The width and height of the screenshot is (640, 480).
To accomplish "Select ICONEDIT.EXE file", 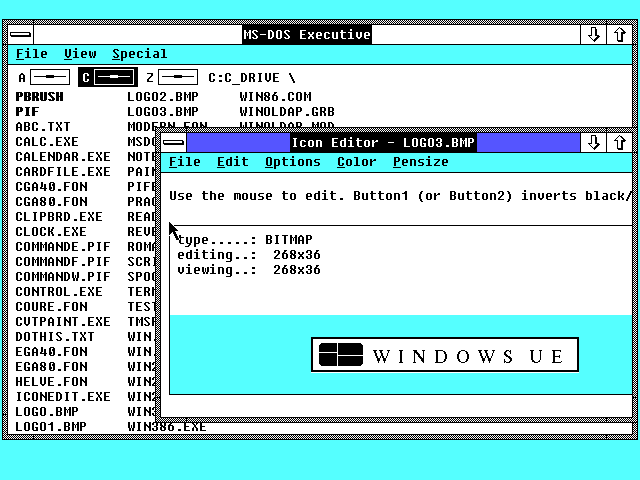I will [63, 397].
